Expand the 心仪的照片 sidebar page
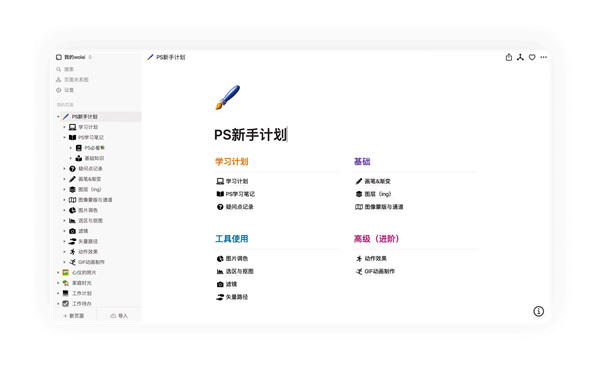600x373 pixels. coord(58,273)
